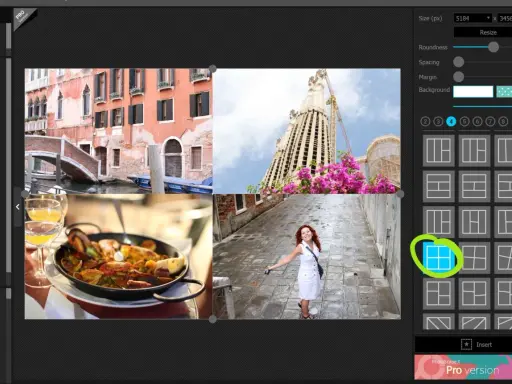Choose the teal pattern background swatch
512x384 pixels.
[x=504, y=91]
